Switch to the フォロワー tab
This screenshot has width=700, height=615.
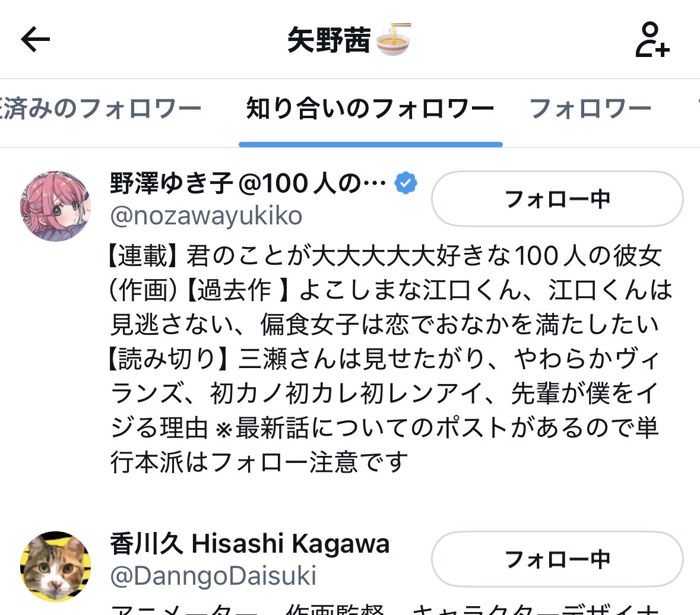590,109
